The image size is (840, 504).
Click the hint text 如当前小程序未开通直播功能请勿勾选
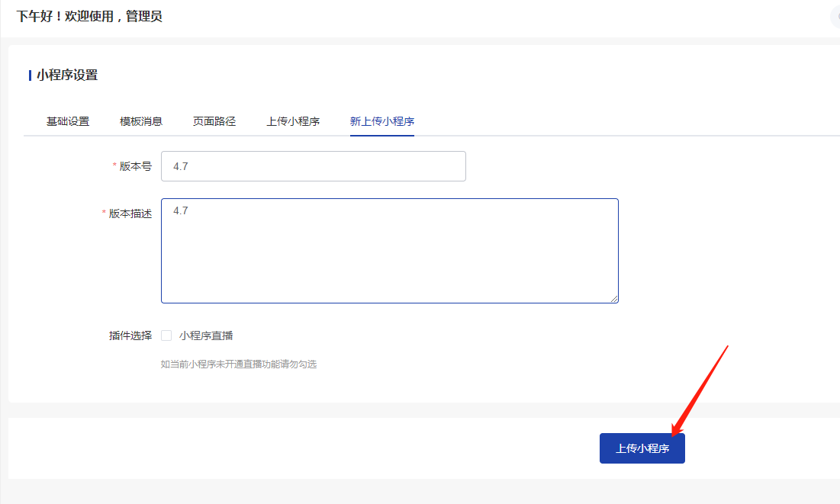coord(238,364)
